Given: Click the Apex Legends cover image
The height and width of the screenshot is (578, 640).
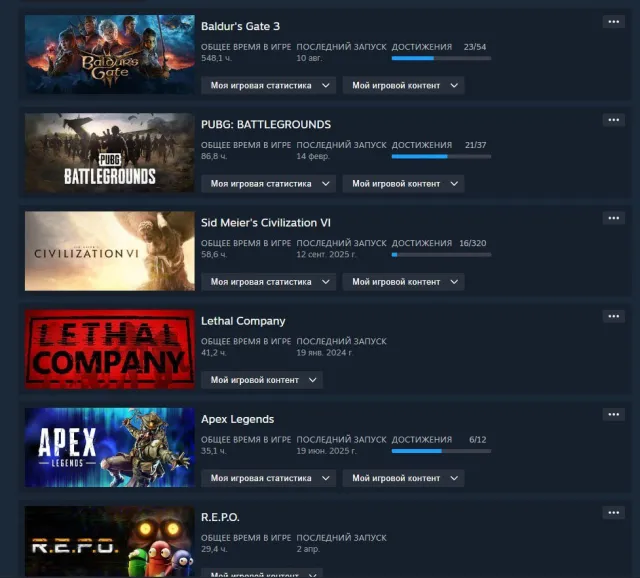Looking at the screenshot, I should coord(110,447).
